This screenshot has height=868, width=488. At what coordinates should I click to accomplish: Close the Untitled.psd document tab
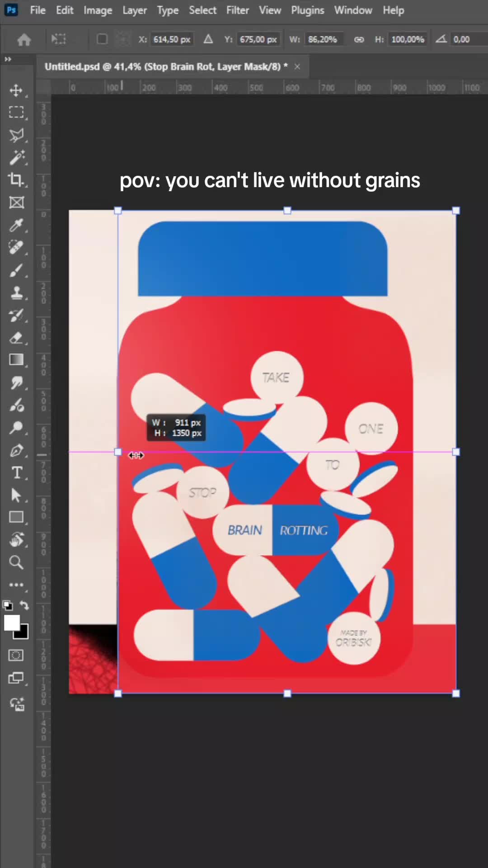(297, 66)
